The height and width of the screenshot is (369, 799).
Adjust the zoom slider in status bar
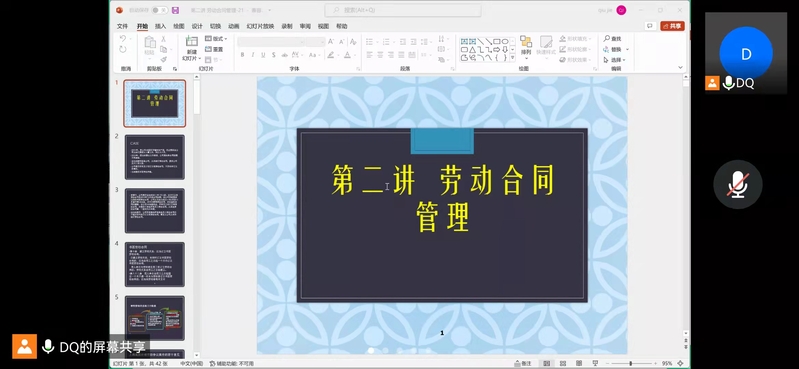tap(632, 363)
